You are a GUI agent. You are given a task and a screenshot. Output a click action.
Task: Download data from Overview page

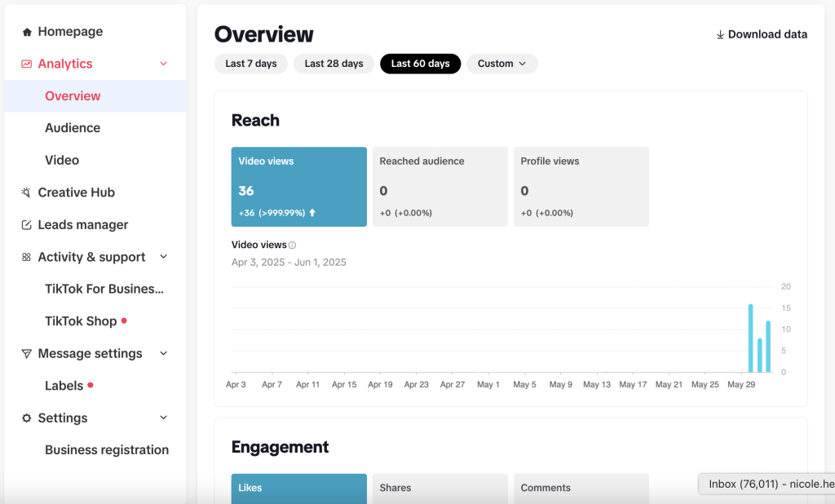pyautogui.click(x=762, y=34)
